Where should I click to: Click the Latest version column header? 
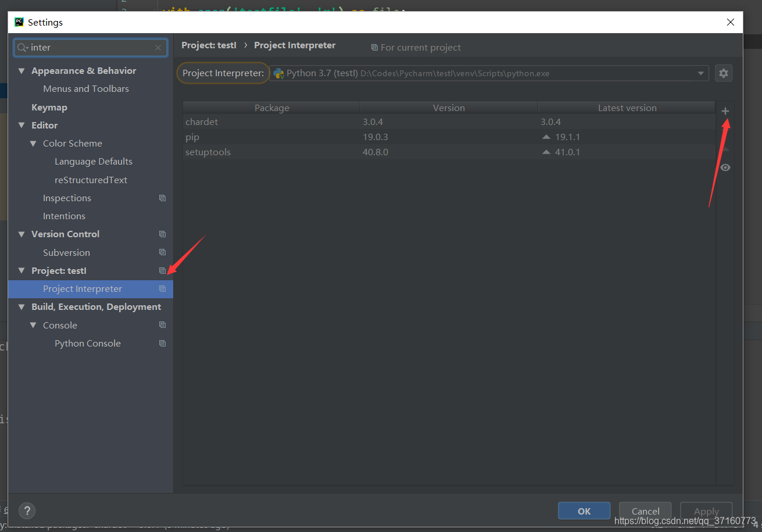pyautogui.click(x=627, y=108)
